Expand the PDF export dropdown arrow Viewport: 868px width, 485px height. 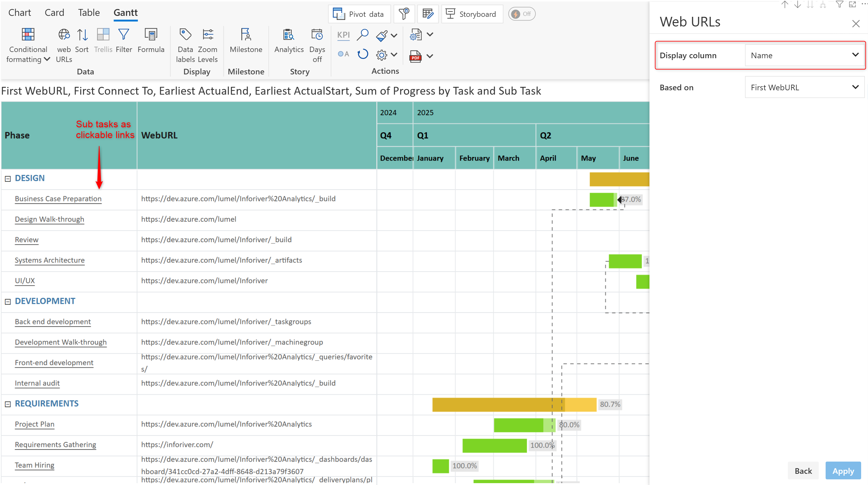[430, 56]
